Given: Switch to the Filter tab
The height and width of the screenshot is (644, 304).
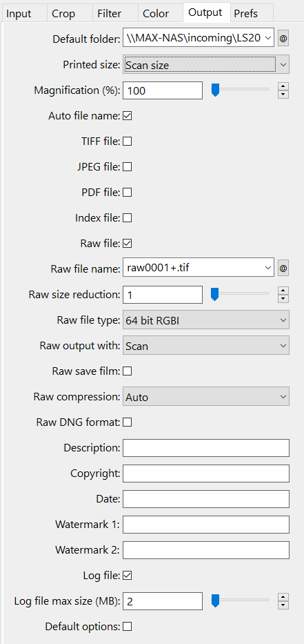Looking at the screenshot, I should pyautogui.click(x=115, y=14).
